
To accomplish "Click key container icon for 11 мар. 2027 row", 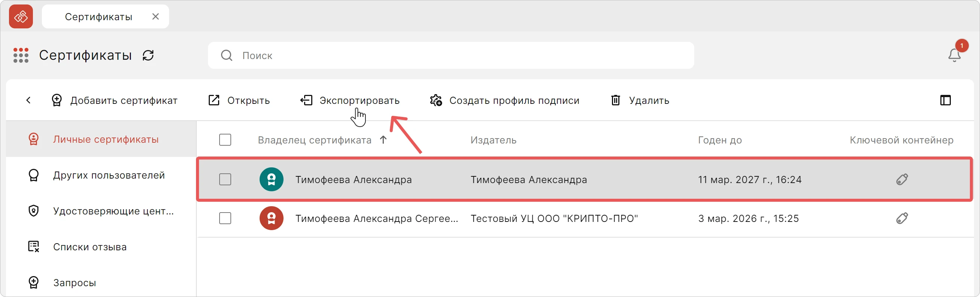I will [902, 179].
